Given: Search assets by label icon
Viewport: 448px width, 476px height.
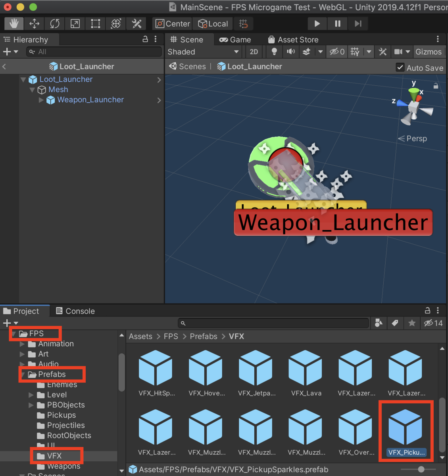Looking at the screenshot, I should [x=395, y=323].
